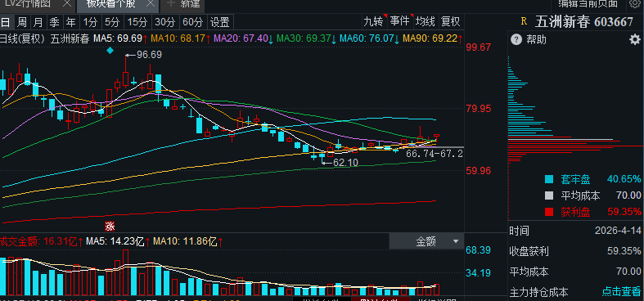This screenshot has height=301, width=644.
Task: Click the 68.39 volume axis label
Action: coord(479,249)
